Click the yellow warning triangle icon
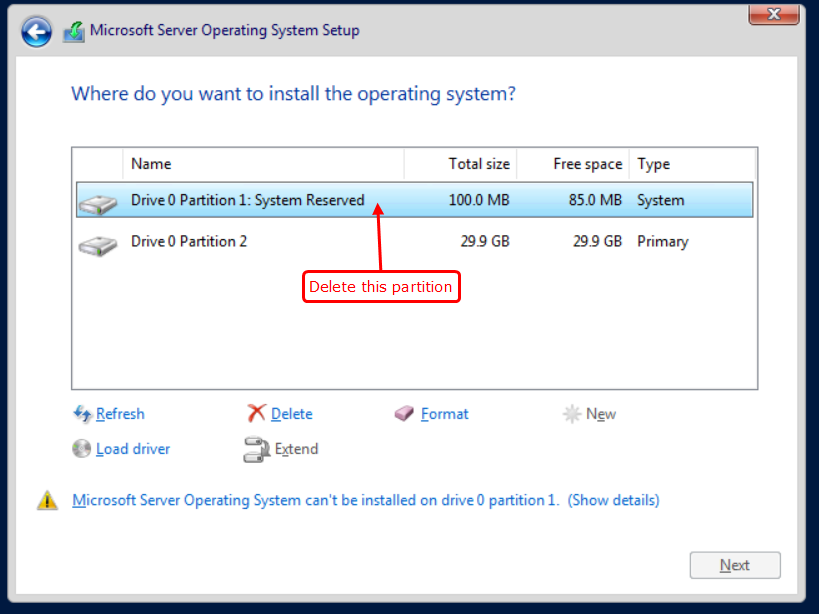 48,500
